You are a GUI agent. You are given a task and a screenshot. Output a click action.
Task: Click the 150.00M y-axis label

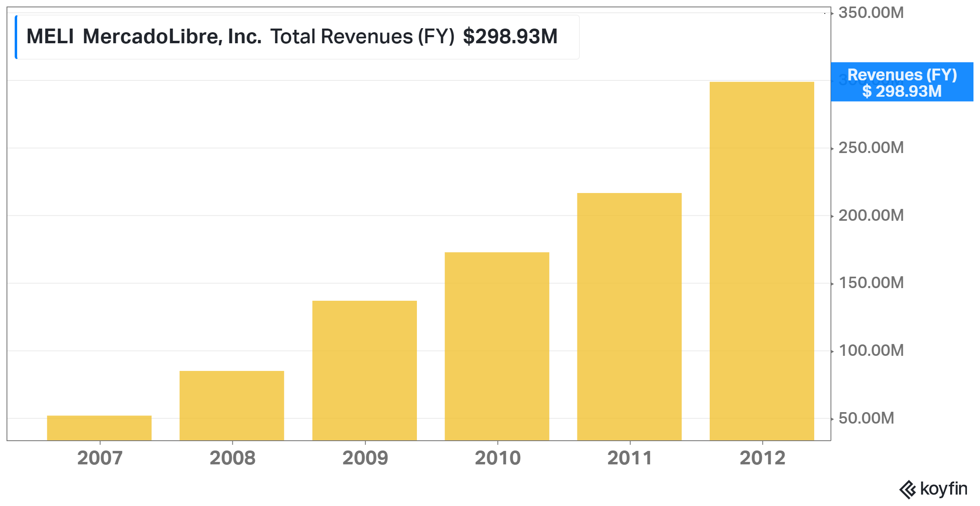[871, 283]
